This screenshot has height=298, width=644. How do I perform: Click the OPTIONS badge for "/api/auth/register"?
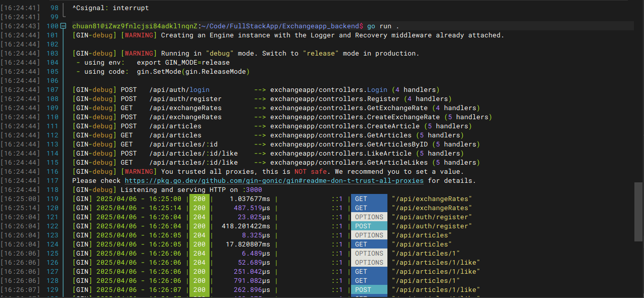(369, 217)
